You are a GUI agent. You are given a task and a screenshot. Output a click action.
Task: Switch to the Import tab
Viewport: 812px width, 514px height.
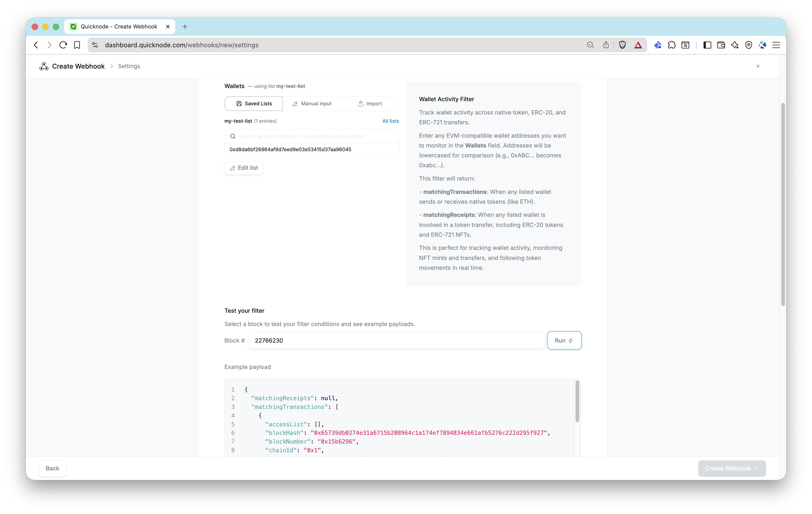point(370,103)
